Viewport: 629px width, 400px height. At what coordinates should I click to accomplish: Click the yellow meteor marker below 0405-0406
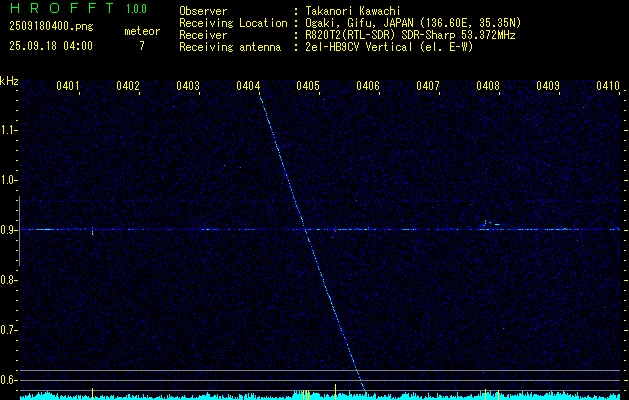pyautogui.click(x=335, y=392)
